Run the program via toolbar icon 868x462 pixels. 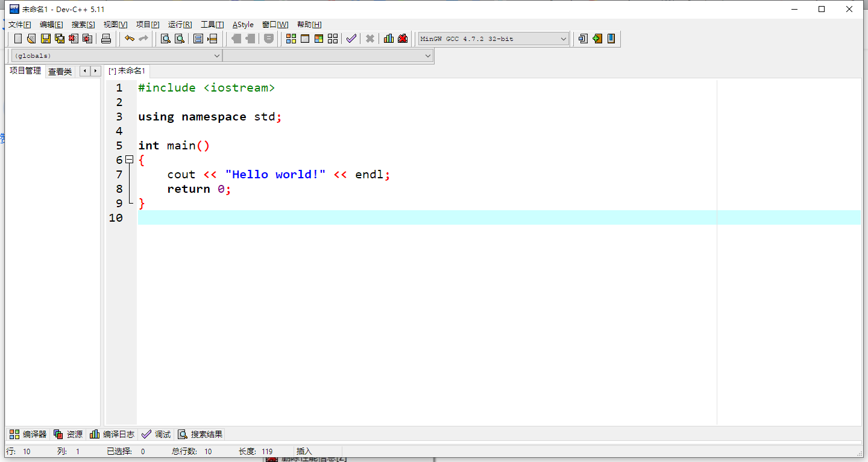pyautogui.click(x=305, y=39)
